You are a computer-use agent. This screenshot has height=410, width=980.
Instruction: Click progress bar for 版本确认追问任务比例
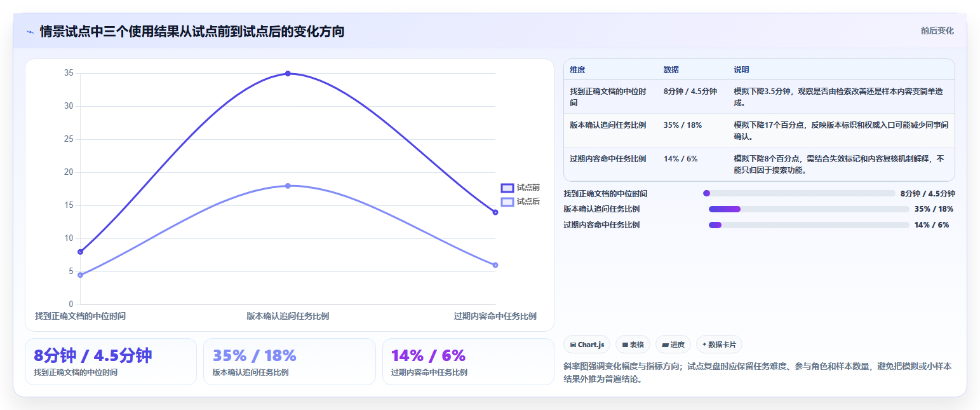click(809, 209)
